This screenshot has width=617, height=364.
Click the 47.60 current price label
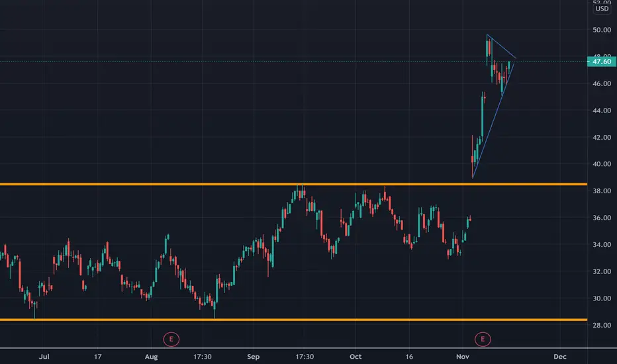point(601,62)
